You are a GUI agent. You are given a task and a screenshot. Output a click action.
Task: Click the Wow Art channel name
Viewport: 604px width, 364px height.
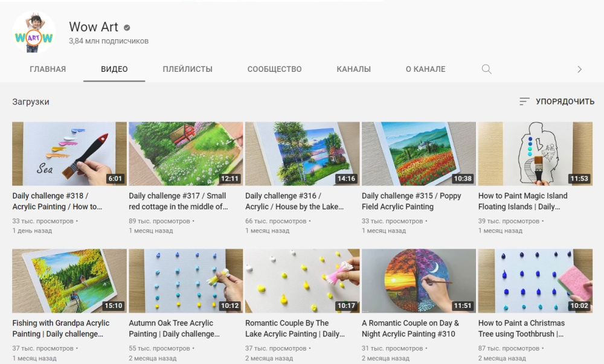point(94,27)
